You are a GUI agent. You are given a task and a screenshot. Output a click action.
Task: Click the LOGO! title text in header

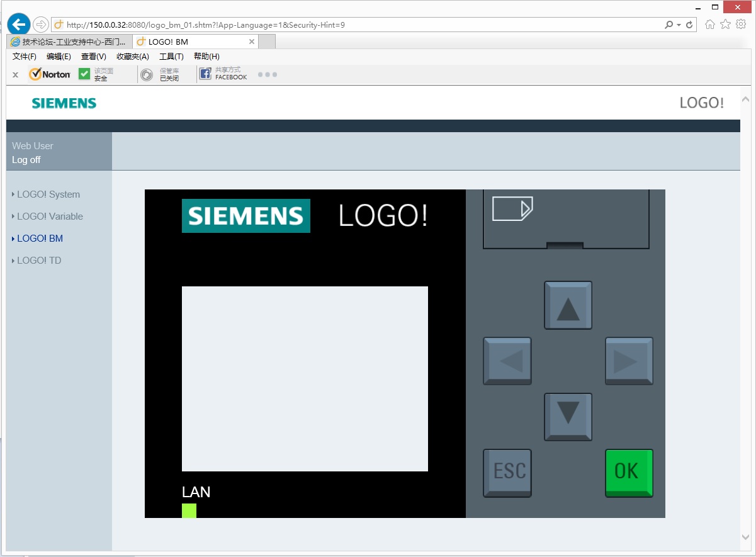pyautogui.click(x=702, y=103)
